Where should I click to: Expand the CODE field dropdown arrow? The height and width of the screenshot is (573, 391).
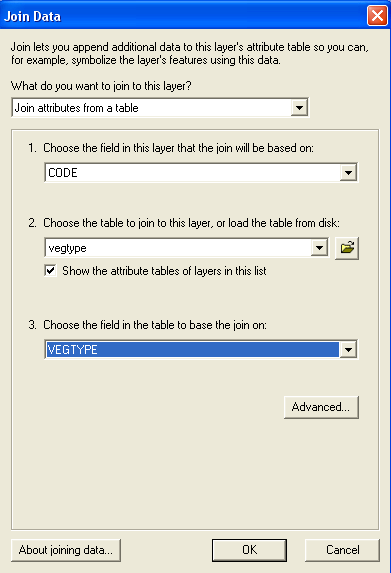pyautogui.click(x=348, y=172)
